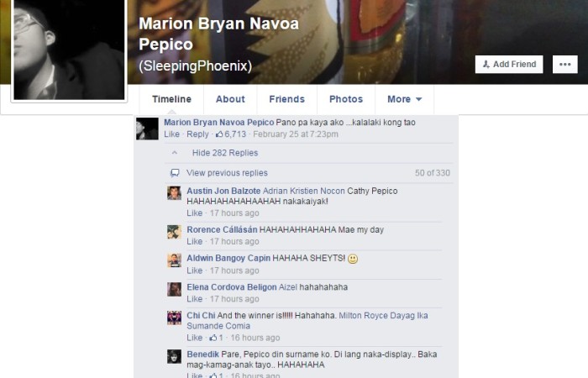
Task: Open the 6,713 likes thumbs-up count
Action: (231, 134)
